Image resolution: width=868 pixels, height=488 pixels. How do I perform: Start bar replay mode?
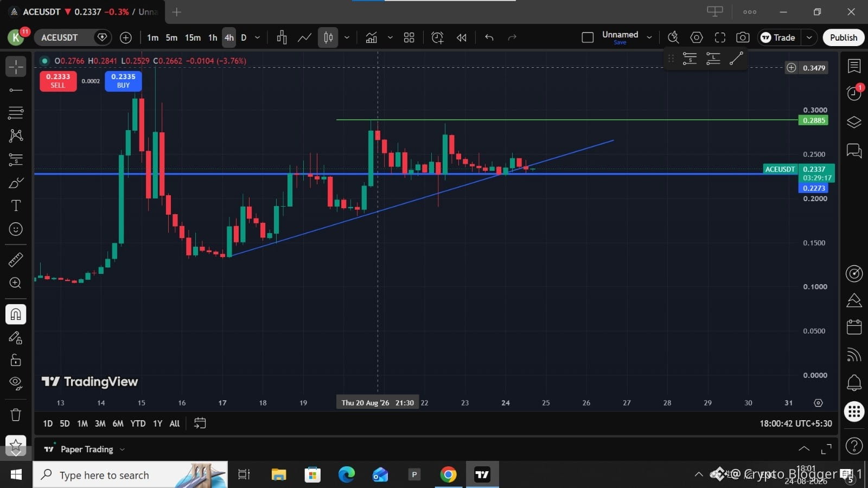[461, 37]
